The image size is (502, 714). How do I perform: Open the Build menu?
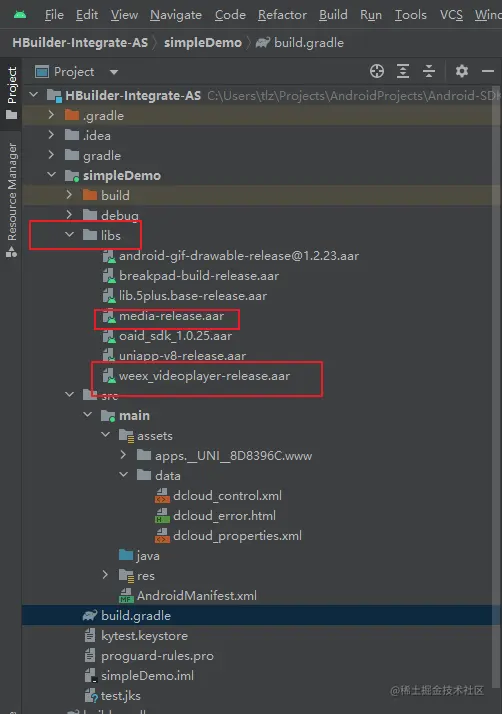(x=333, y=15)
